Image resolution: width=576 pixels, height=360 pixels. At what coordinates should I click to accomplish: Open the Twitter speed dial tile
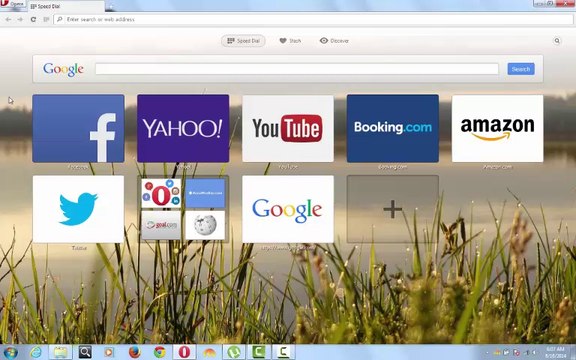(x=78, y=209)
